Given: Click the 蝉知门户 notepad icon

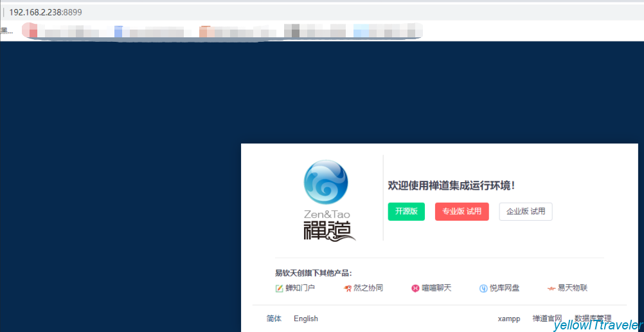Looking at the screenshot, I should 280,288.
